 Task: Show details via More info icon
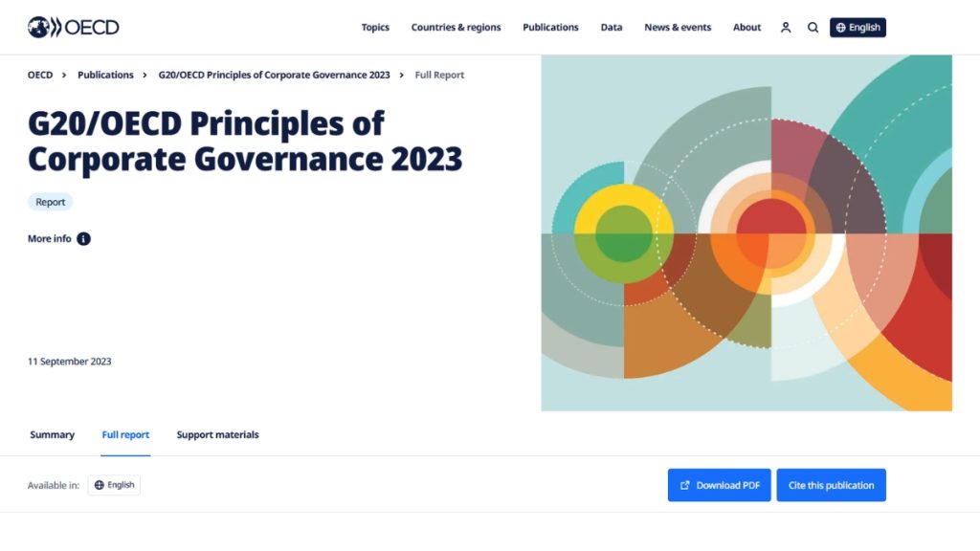point(83,238)
